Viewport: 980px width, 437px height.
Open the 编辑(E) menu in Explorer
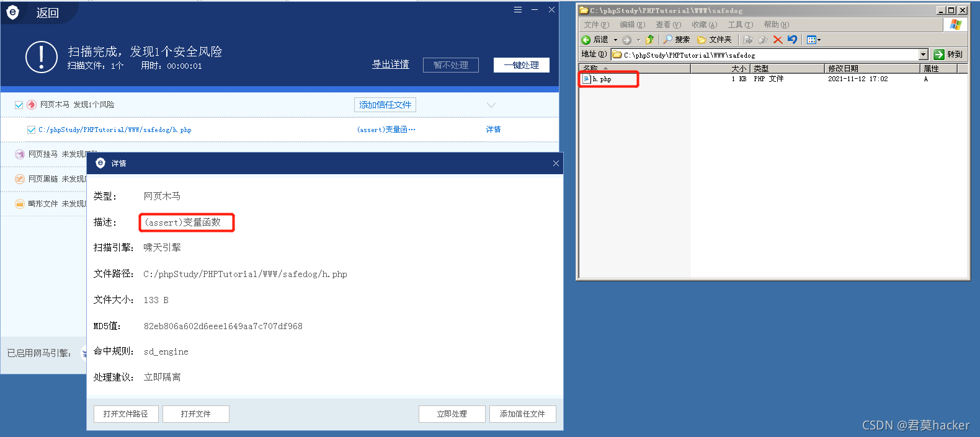(x=633, y=25)
